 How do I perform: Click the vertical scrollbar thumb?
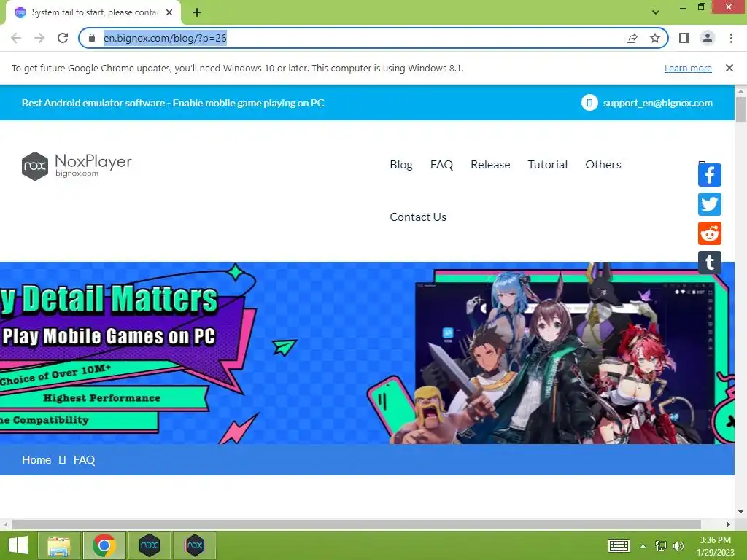pos(740,109)
